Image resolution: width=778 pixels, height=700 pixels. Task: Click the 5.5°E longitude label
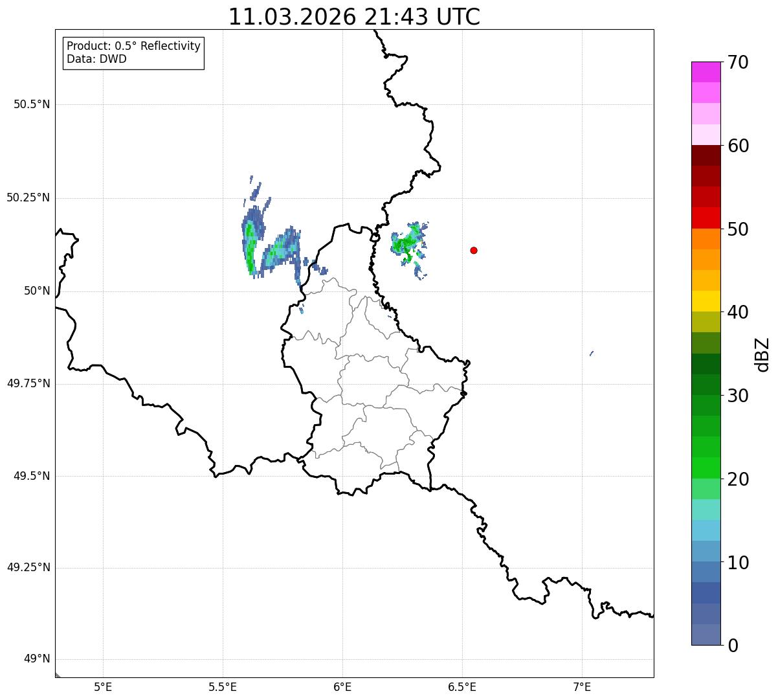click(223, 686)
